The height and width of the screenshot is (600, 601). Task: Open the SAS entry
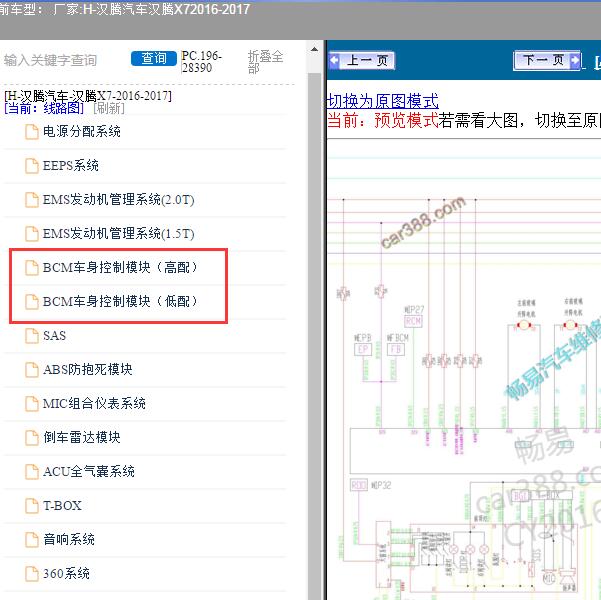click(54, 335)
